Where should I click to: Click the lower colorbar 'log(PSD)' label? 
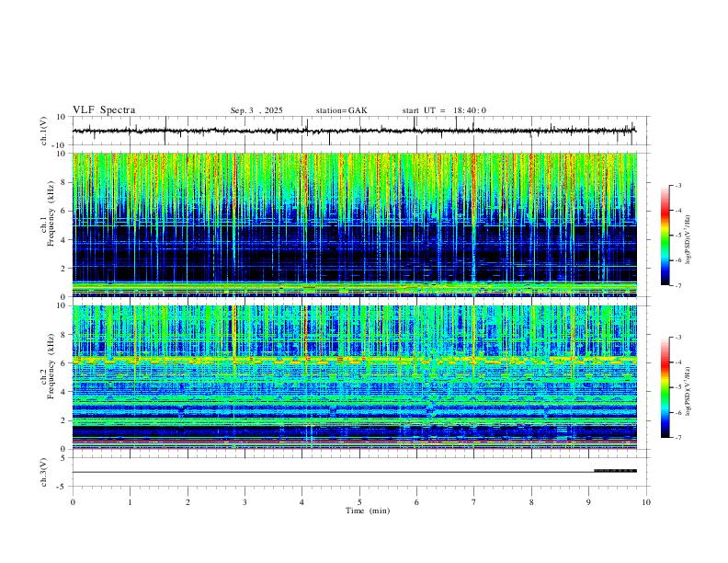coord(688,392)
